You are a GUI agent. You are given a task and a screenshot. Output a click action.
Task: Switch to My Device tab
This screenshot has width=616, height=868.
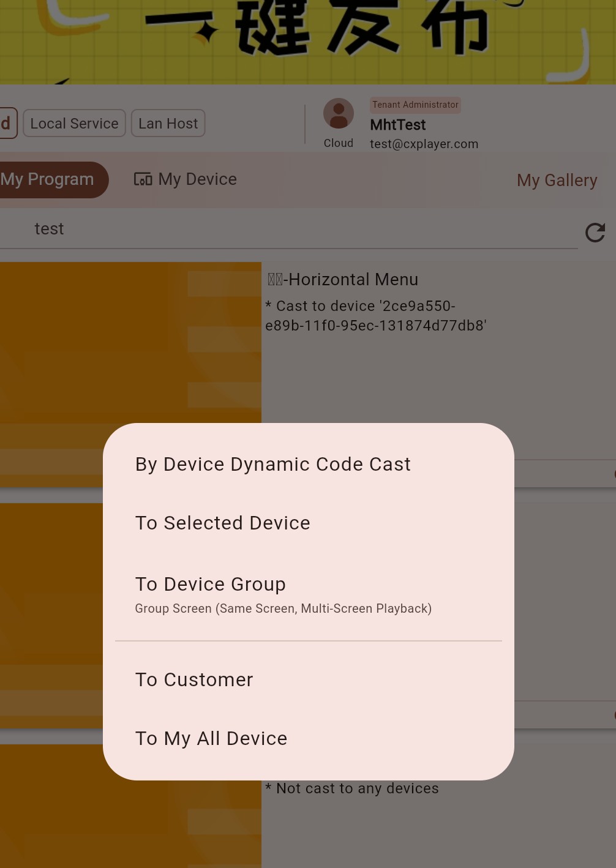(186, 179)
